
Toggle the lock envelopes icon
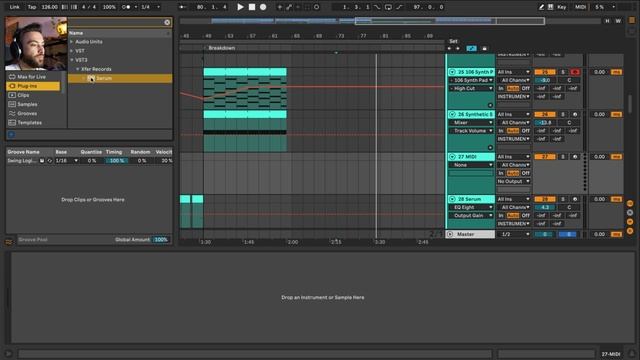(x=484, y=49)
